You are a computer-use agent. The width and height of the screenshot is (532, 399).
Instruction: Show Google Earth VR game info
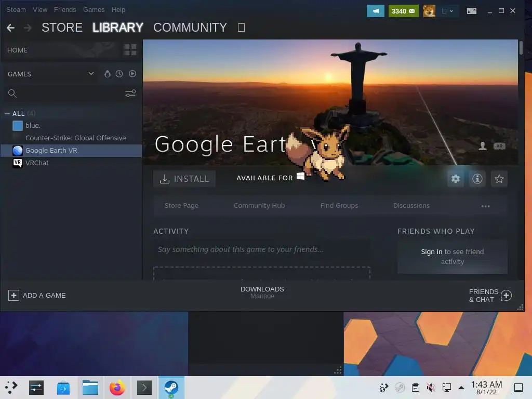pyautogui.click(x=477, y=179)
